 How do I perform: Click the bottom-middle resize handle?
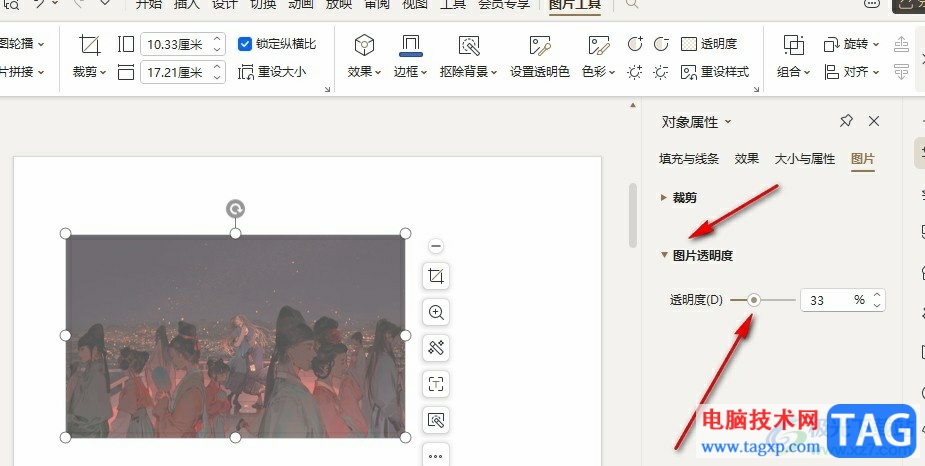(x=235, y=438)
